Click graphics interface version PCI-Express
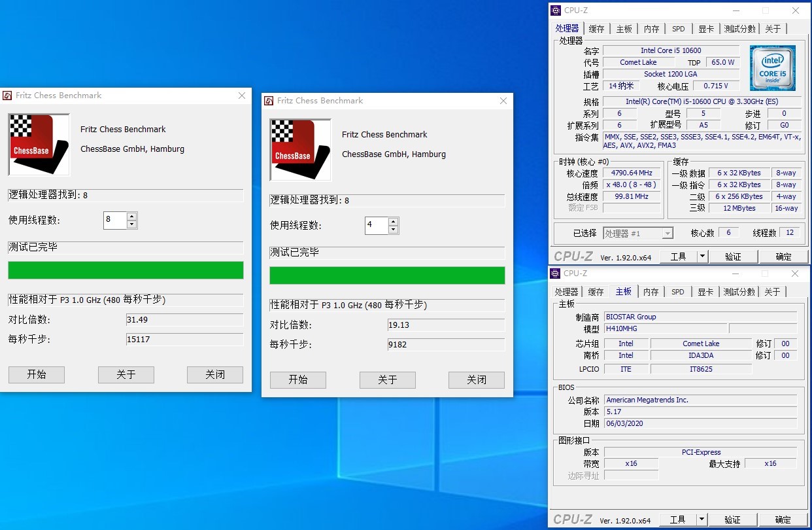 (x=700, y=452)
